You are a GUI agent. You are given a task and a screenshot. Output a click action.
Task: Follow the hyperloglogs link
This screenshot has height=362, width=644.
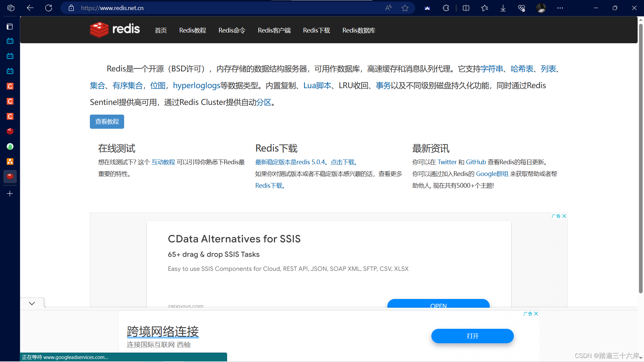pos(197,86)
